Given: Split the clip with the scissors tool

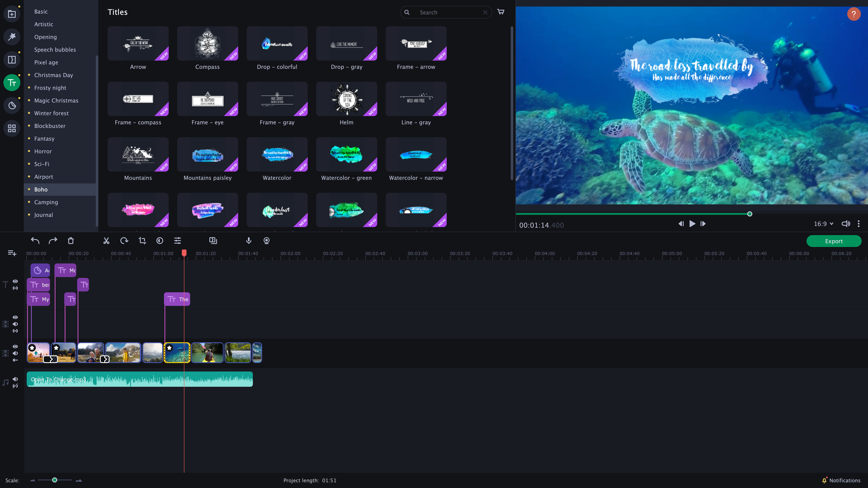Looking at the screenshot, I should [x=106, y=240].
